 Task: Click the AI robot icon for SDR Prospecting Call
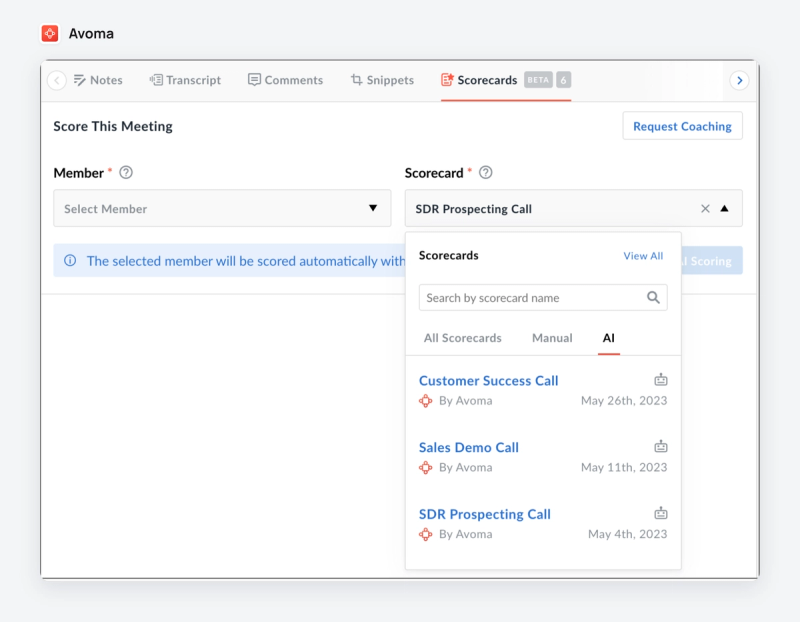661,513
